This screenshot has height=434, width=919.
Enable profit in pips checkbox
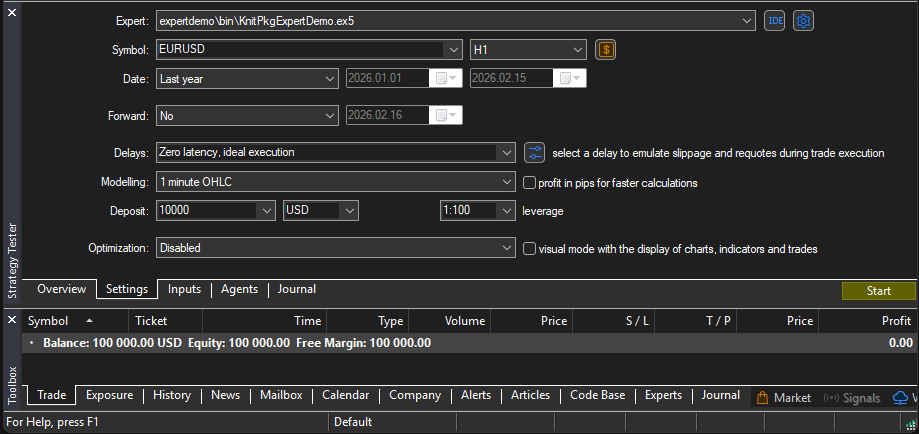click(x=531, y=183)
